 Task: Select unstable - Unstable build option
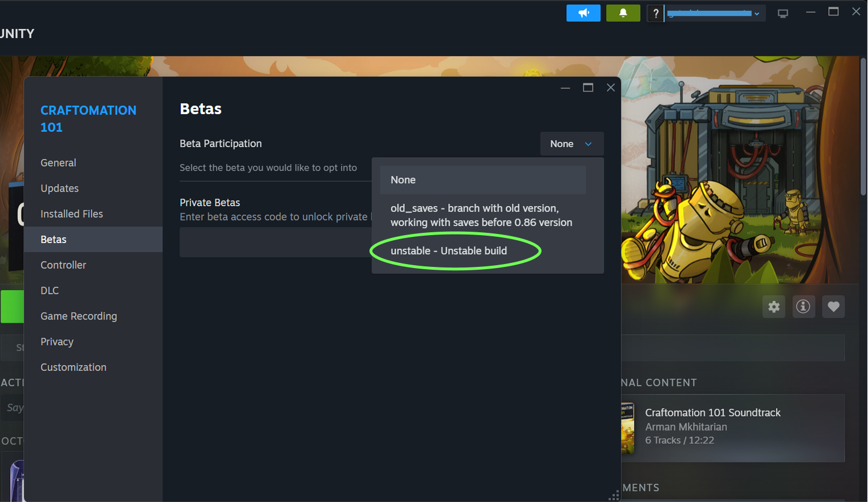coord(449,251)
